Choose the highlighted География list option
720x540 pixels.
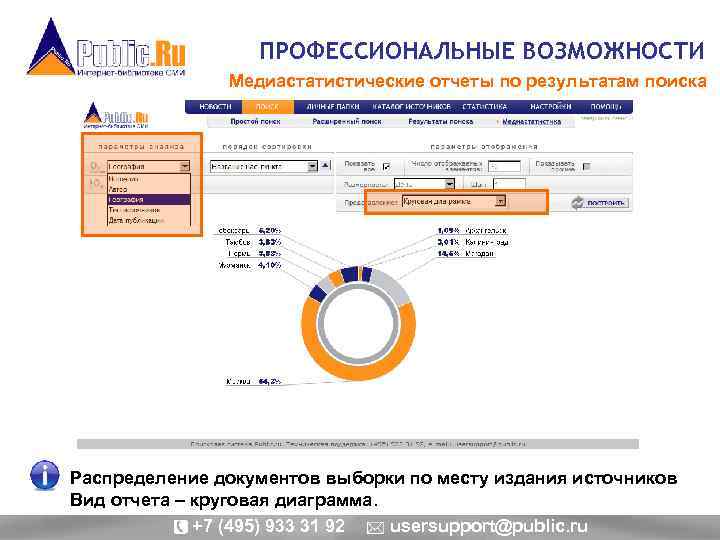click(149, 199)
